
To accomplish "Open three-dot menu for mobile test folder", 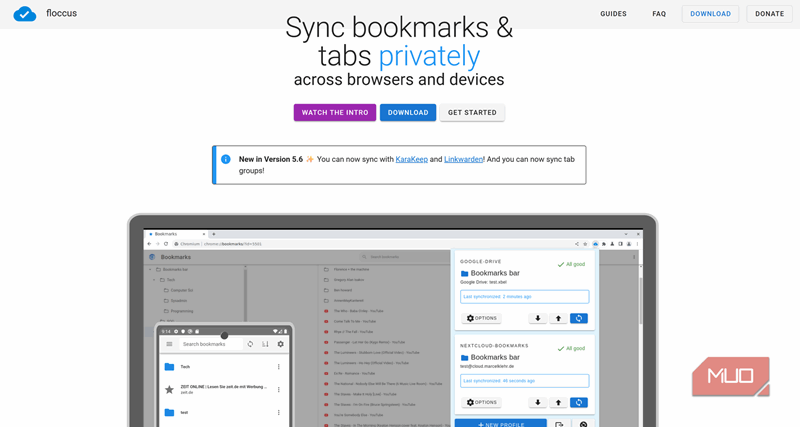I will tap(279, 411).
